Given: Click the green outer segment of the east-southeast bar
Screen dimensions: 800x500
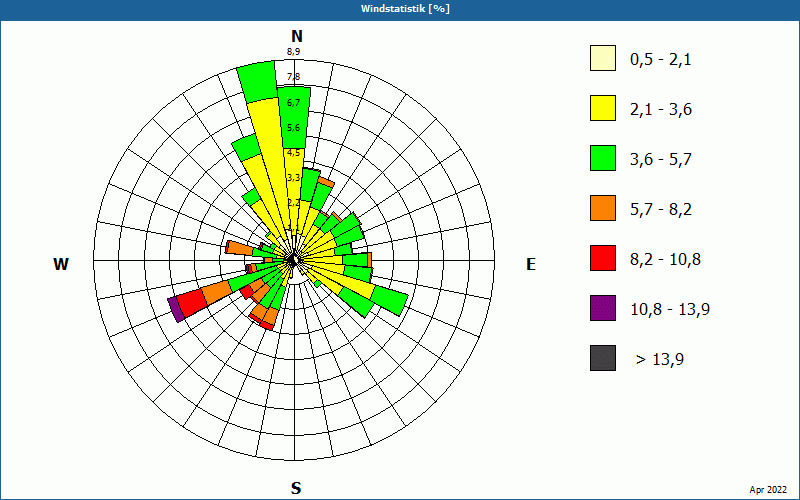Looking at the screenshot, I should click(x=390, y=301).
